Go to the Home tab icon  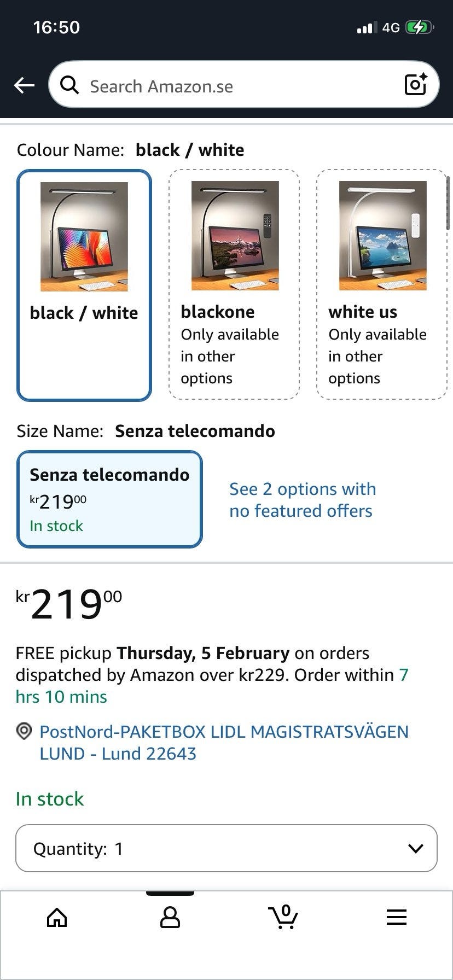click(x=57, y=917)
